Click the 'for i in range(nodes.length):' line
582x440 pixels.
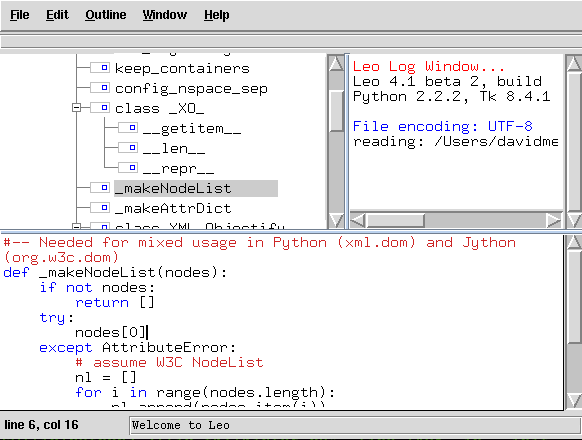(205, 392)
